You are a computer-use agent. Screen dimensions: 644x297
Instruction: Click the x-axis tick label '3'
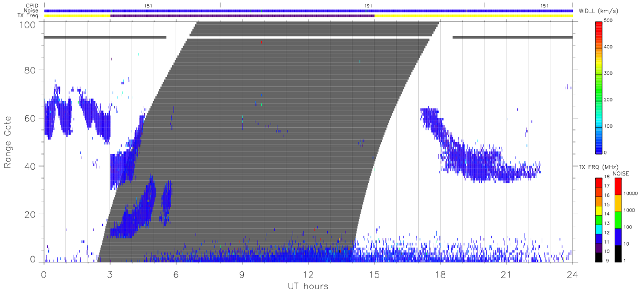[110, 274]
